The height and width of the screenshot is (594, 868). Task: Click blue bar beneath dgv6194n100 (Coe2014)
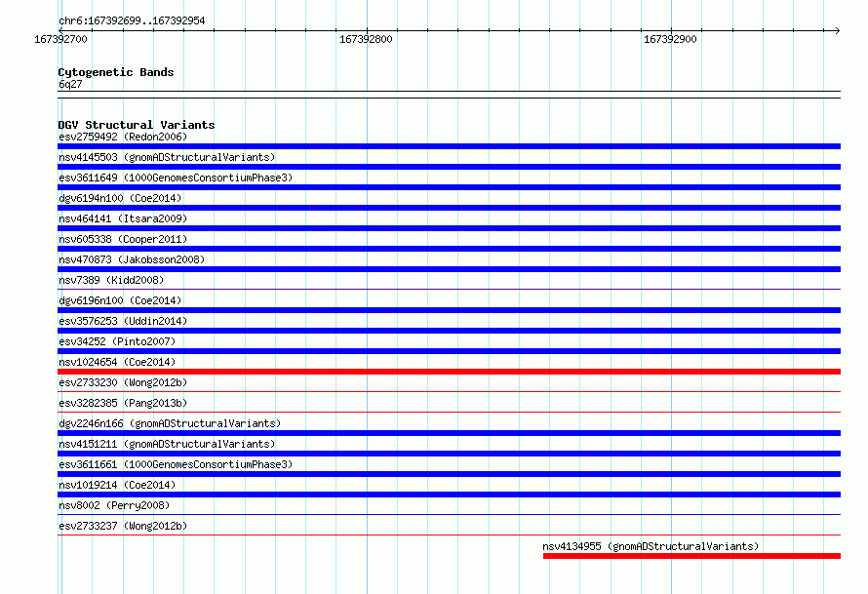(449, 208)
